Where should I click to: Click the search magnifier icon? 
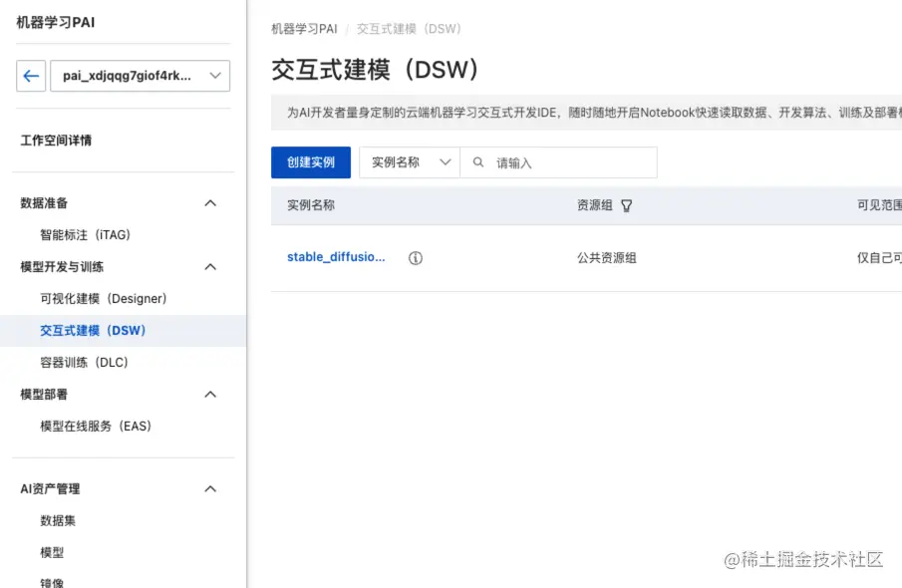pos(478,162)
